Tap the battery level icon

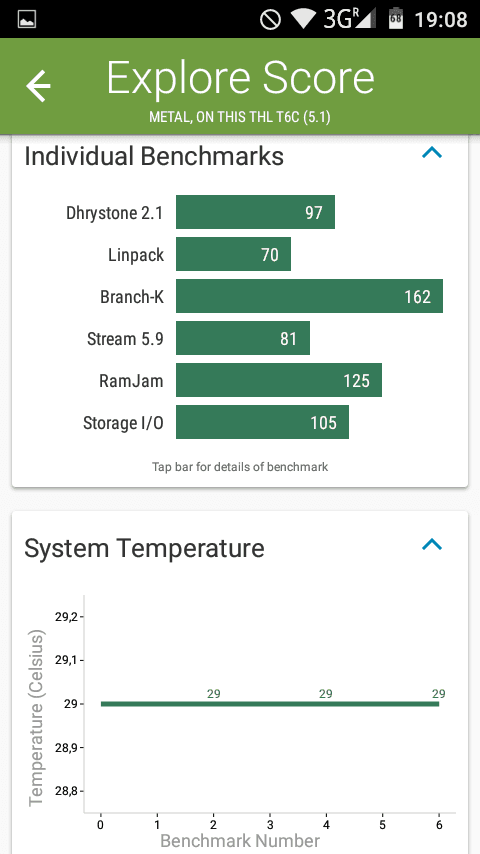(396, 19)
